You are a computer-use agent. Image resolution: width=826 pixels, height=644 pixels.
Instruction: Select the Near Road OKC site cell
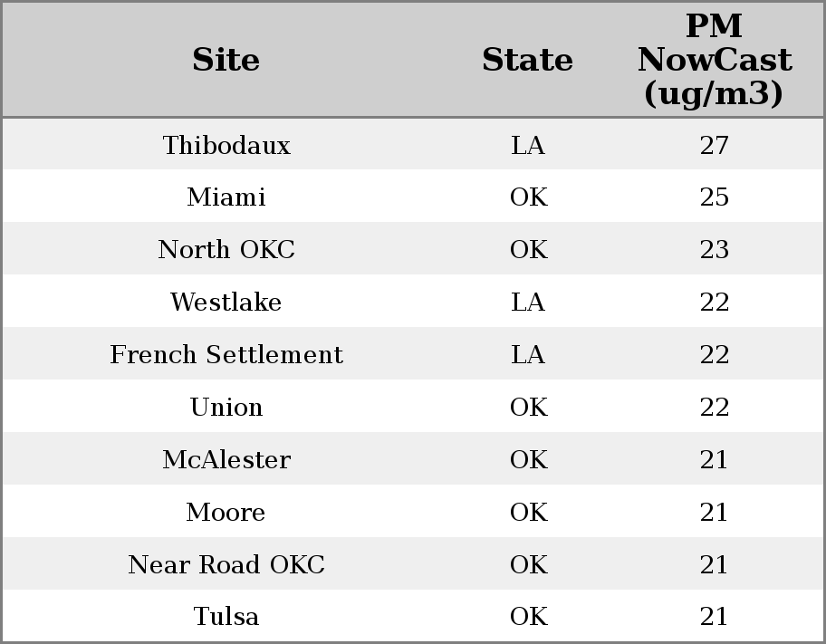point(226,564)
